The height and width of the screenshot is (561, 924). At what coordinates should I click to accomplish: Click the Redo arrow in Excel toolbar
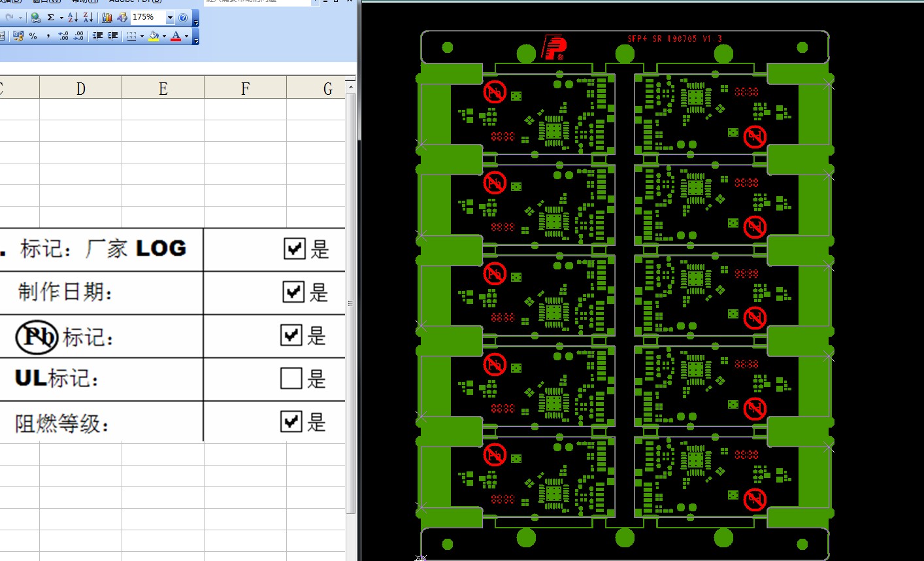coord(9,18)
